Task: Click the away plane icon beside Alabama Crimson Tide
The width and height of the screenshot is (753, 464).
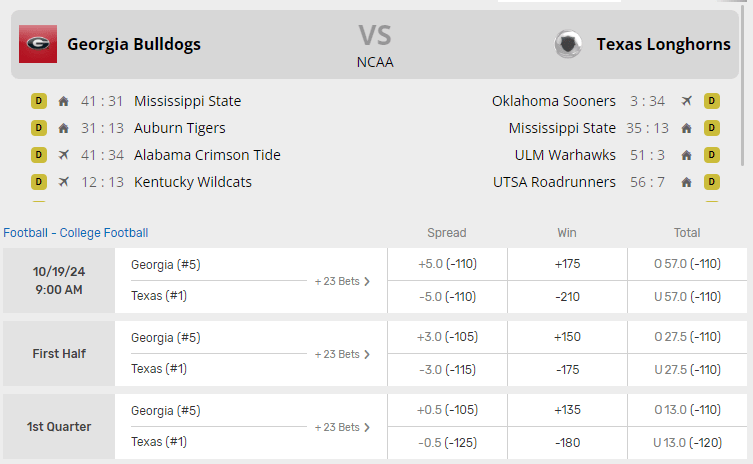Action: click(64, 155)
